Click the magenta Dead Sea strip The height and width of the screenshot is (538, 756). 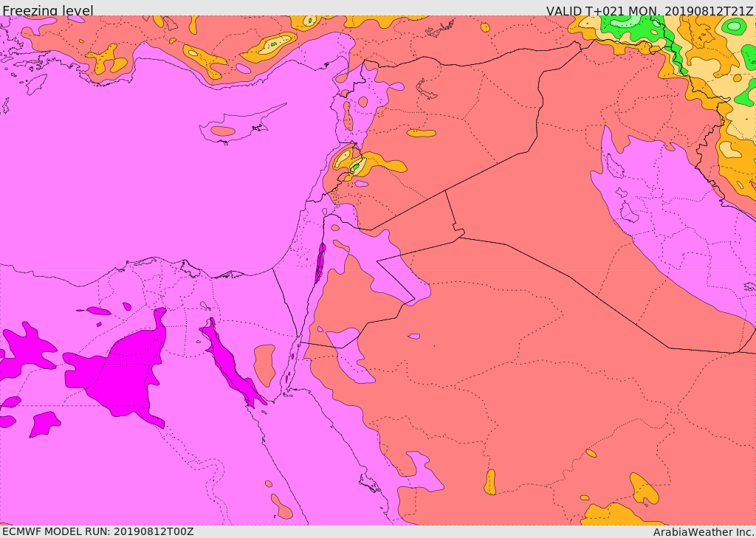click(320, 263)
